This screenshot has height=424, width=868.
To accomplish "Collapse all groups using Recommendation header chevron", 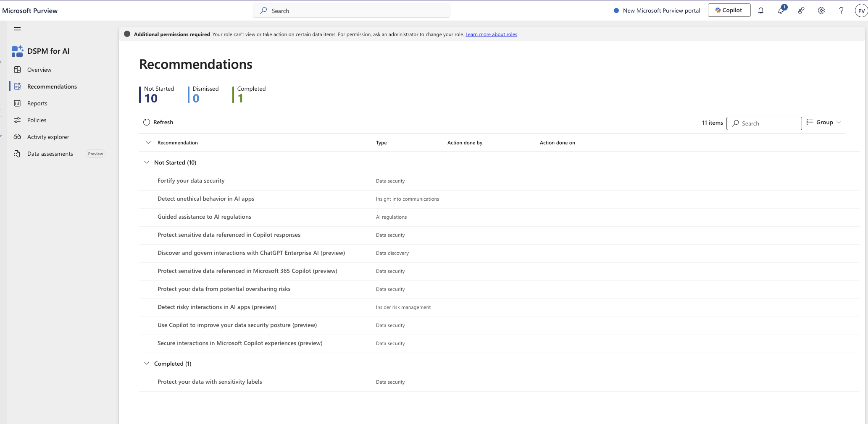I will tap(148, 143).
